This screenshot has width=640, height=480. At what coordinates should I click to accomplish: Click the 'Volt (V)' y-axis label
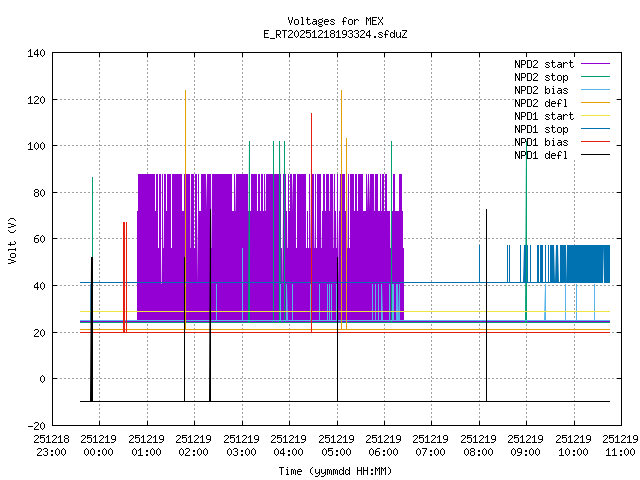[x=12, y=240]
